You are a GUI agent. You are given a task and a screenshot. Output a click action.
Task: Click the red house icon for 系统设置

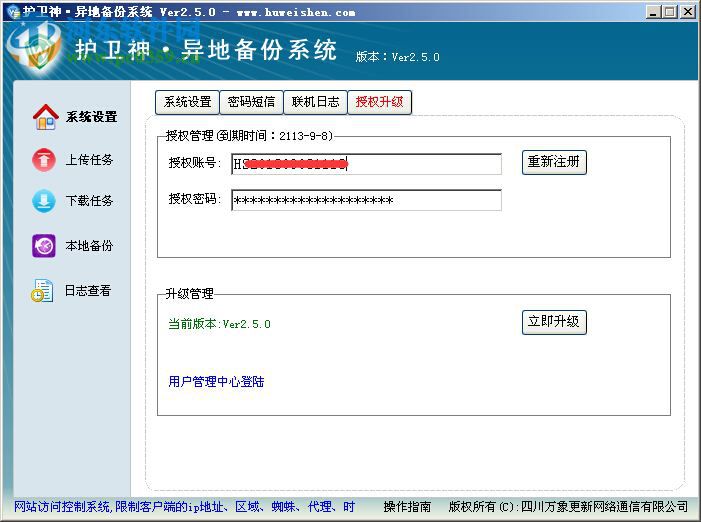pos(45,117)
